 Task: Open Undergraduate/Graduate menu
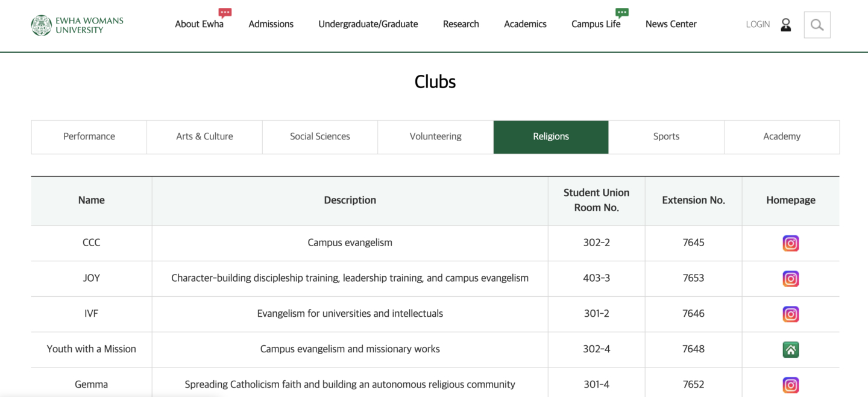pos(368,24)
